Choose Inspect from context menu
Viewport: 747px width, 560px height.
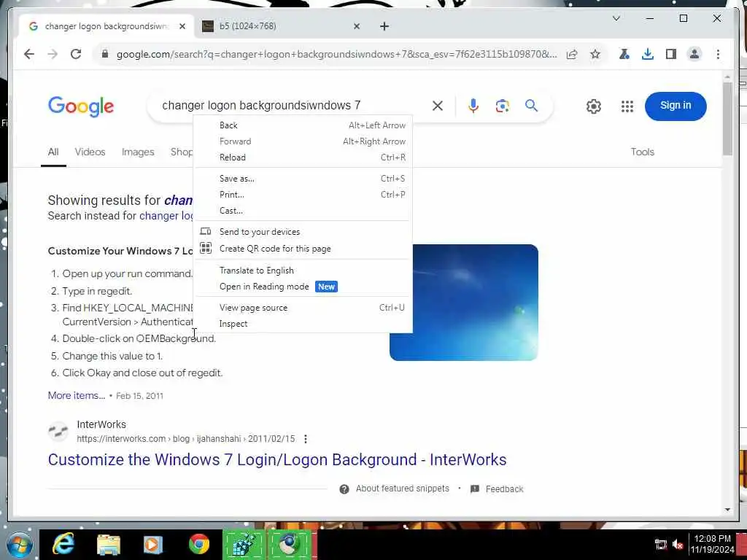[x=303, y=324]
